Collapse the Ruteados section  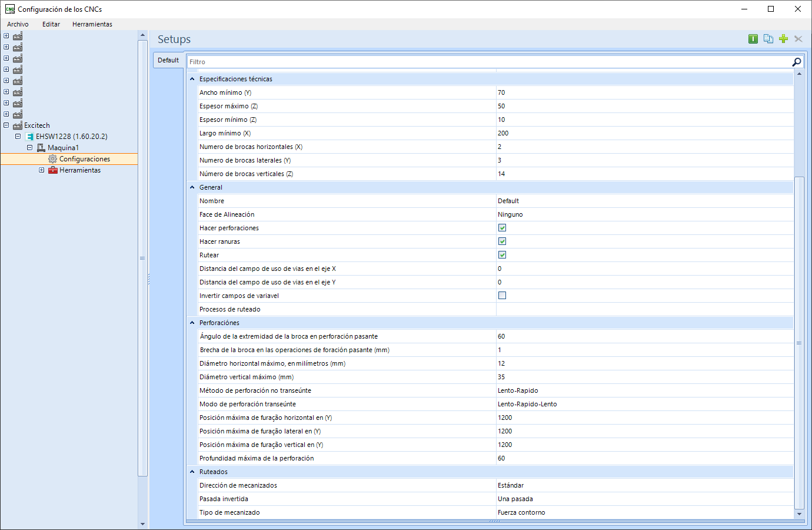click(192, 472)
